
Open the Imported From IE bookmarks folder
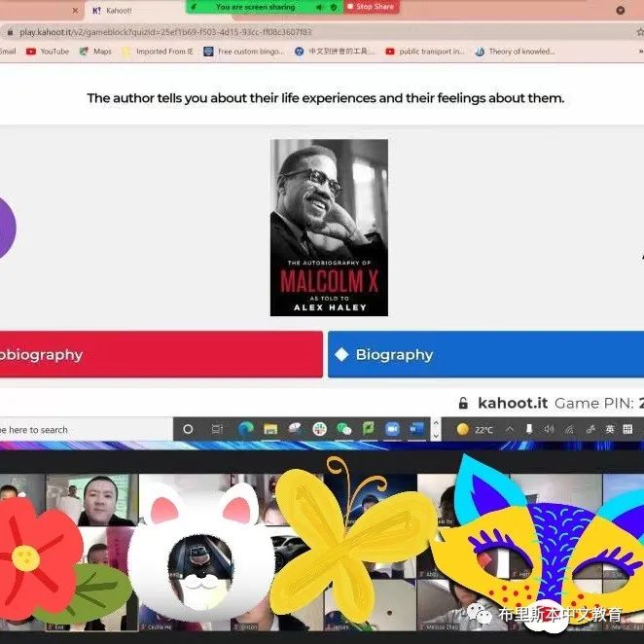(x=158, y=52)
